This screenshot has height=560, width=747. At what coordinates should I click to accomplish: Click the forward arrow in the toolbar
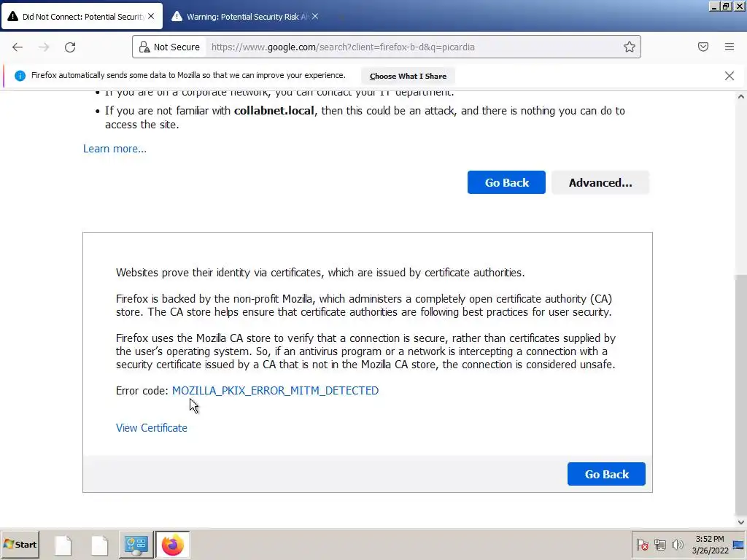click(44, 47)
